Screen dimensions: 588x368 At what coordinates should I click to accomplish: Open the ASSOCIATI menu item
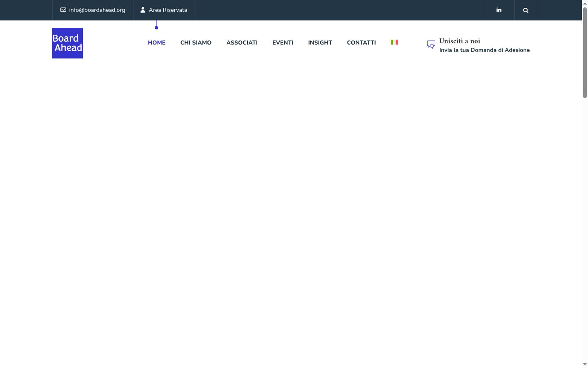242,43
